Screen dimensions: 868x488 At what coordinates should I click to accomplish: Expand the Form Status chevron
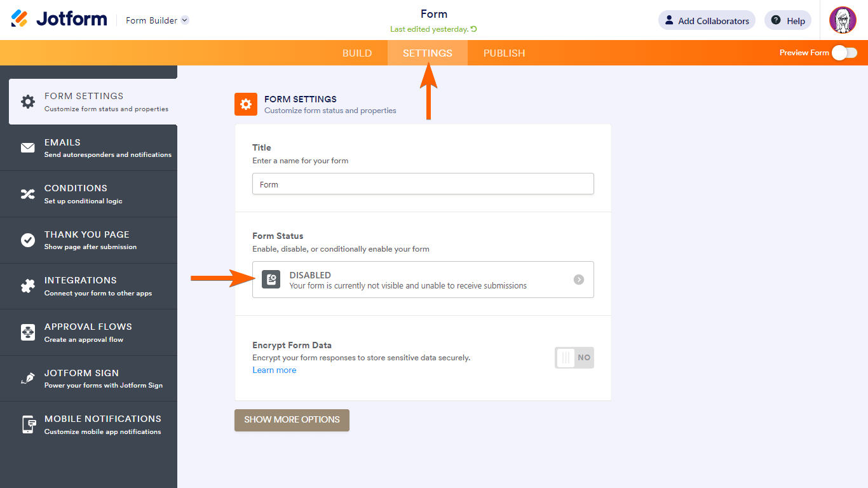pos(578,280)
